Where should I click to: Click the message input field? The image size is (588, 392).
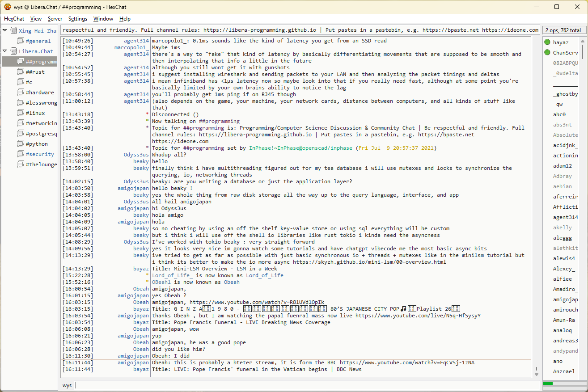tap(307, 385)
